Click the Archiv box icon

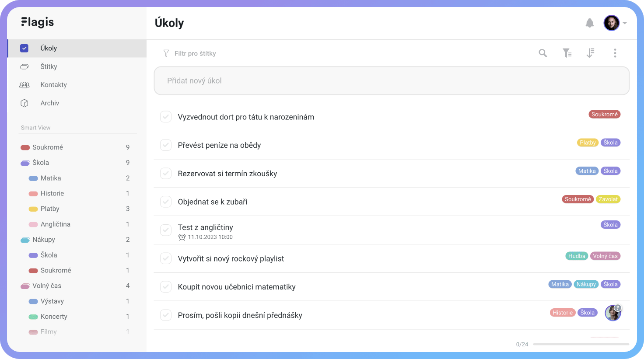click(24, 103)
